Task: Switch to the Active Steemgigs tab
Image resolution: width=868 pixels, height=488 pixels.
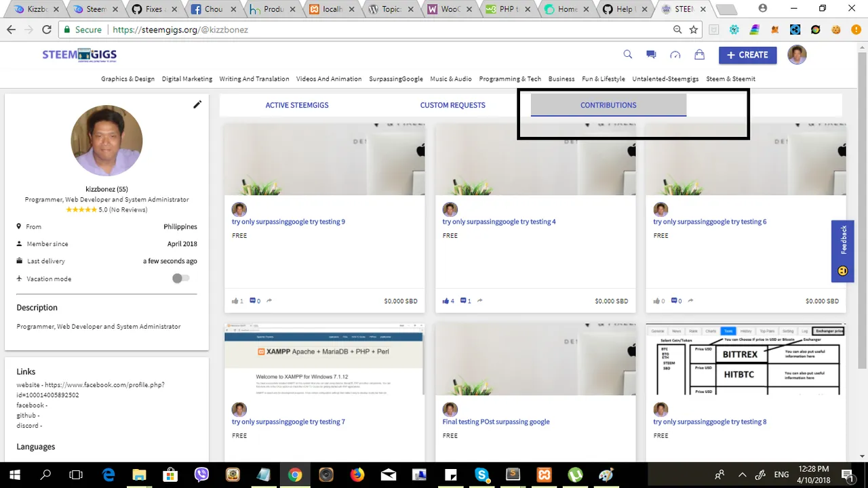Action: tap(297, 105)
